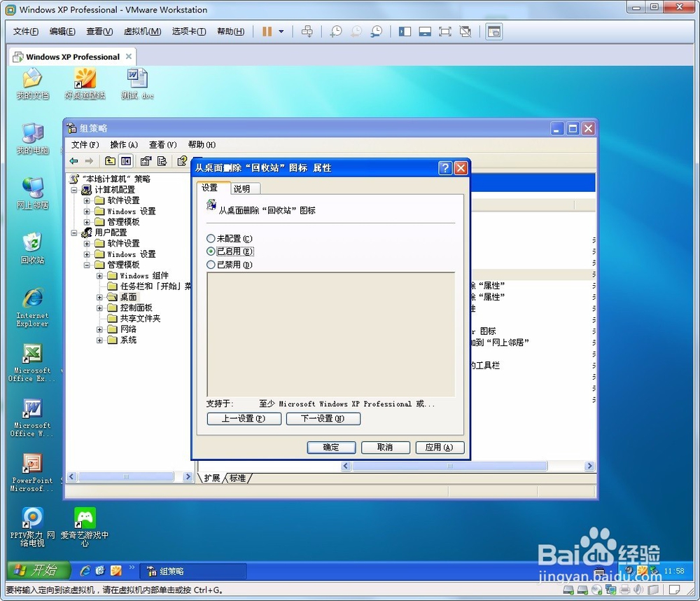Switch to the 说明 tab
The width and height of the screenshot is (700, 601).
coord(242,188)
